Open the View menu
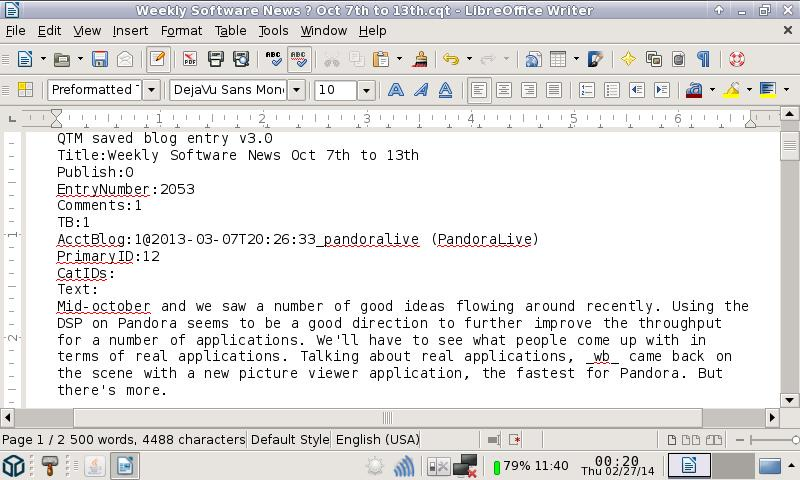800x480 pixels. (87, 31)
